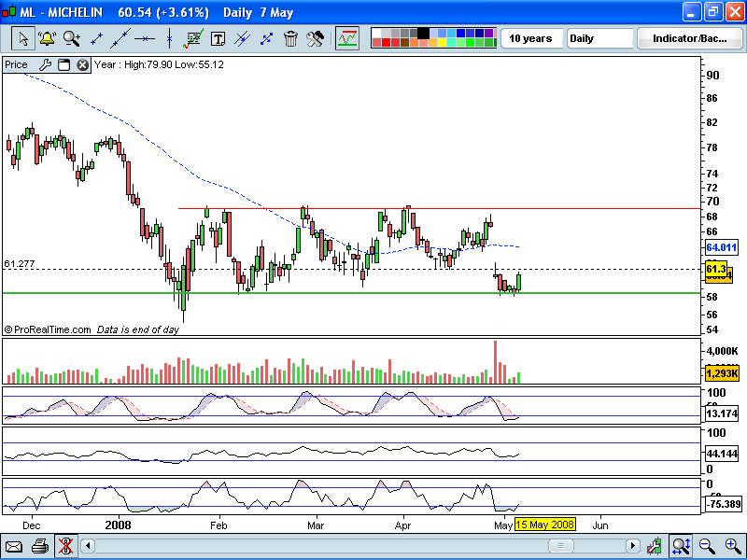The width and height of the screenshot is (747, 560).
Task: Select the short line segment drawing tool
Action: (x=97, y=39)
